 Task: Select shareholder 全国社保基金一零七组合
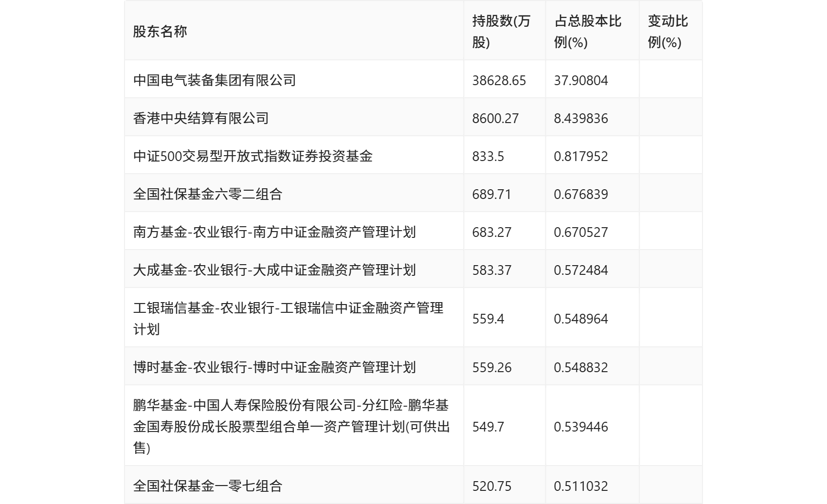[208, 486]
